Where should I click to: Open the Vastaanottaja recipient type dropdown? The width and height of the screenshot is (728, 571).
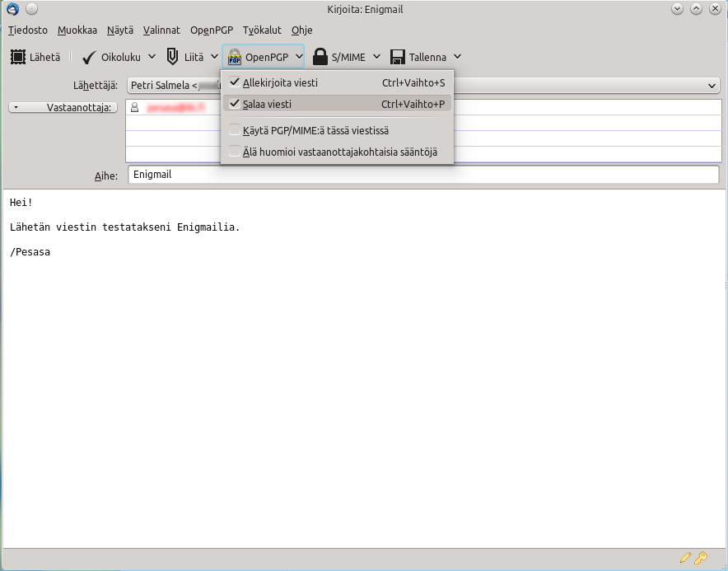click(x=63, y=107)
